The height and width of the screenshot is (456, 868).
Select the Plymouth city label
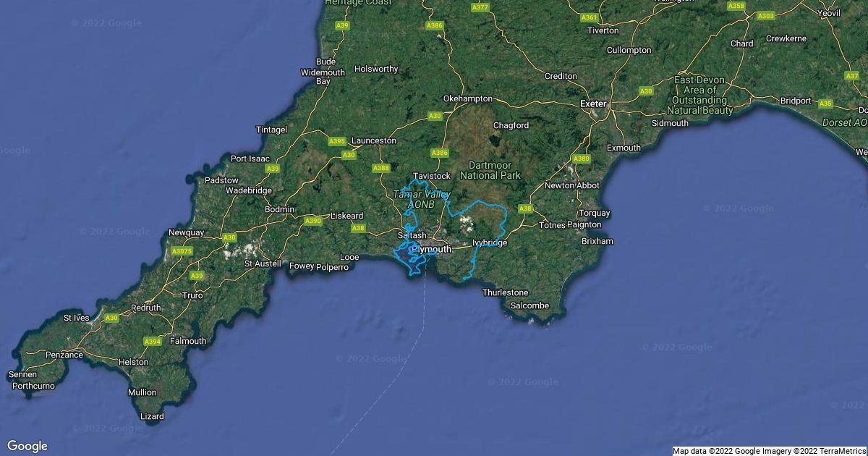click(x=431, y=249)
